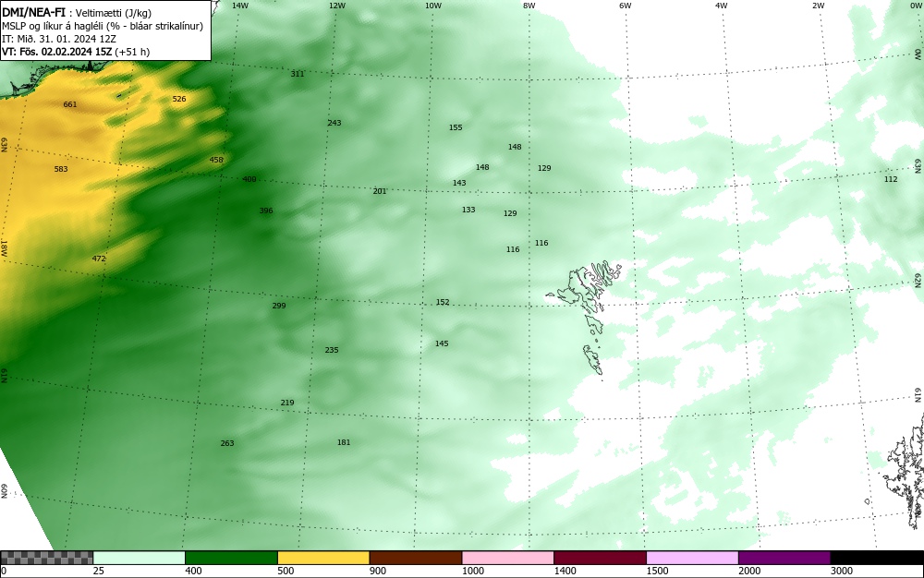Select the 'MSLP og líkur á hagléli' line
The height and width of the screenshot is (578, 924).
pos(103,26)
